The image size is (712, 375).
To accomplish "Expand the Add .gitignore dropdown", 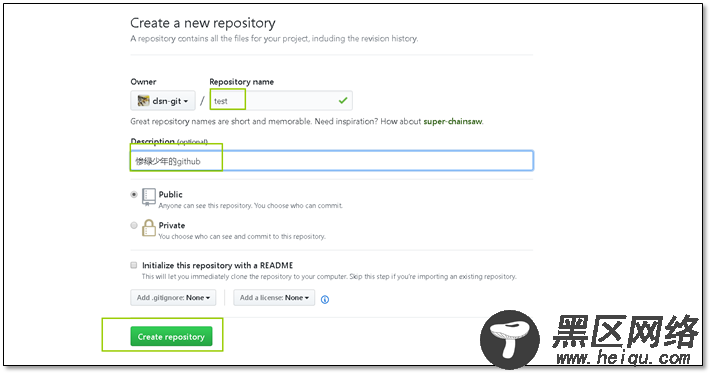I will [173, 297].
